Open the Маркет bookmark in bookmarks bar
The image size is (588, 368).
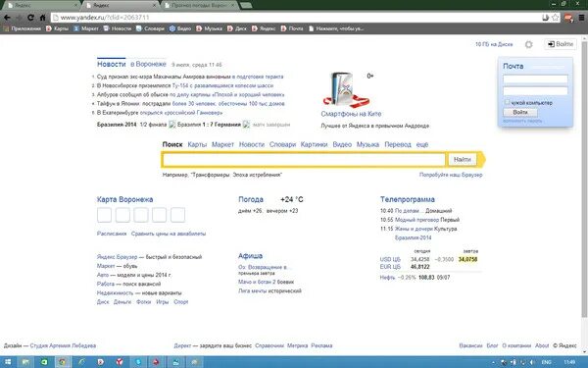pos(86,28)
